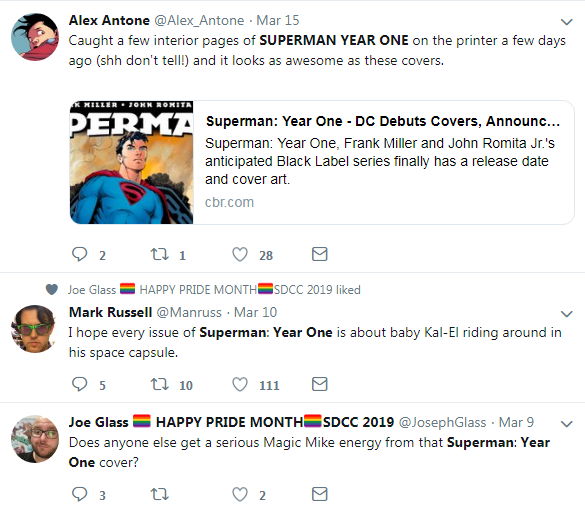Screen dimensions: 585x509
Task: Click Joe Glass liked name above Mark's tweet
Action: pos(92,290)
